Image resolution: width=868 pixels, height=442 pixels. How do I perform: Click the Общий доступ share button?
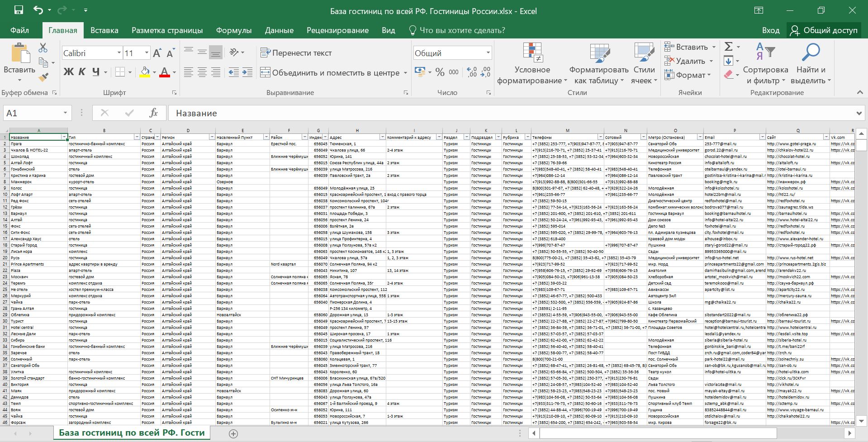click(x=824, y=30)
